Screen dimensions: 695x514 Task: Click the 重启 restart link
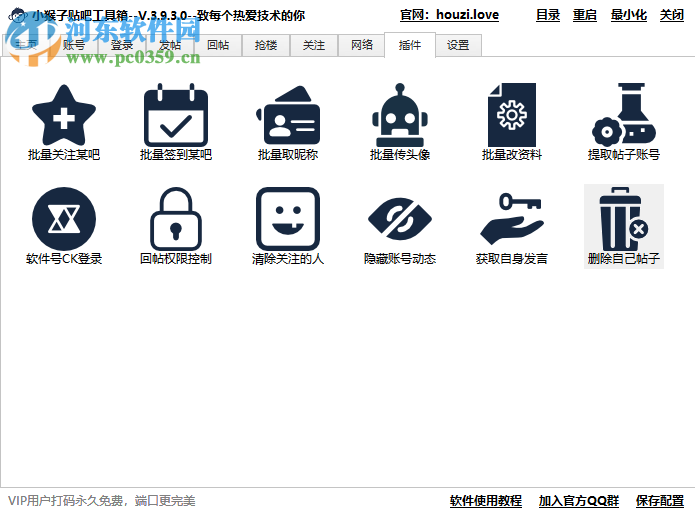(585, 15)
